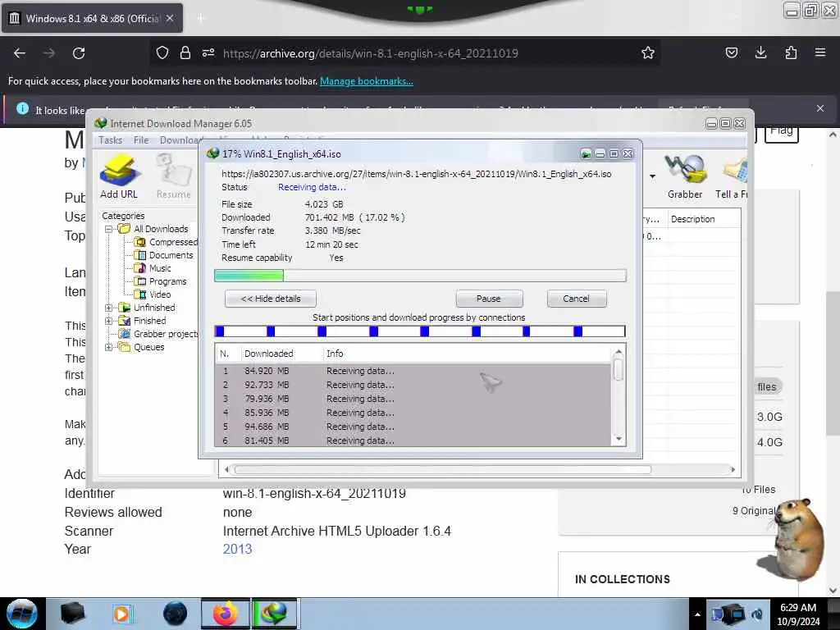The height and width of the screenshot is (630, 840).
Task: Open the Firefox hamburger menu
Action: click(820, 52)
